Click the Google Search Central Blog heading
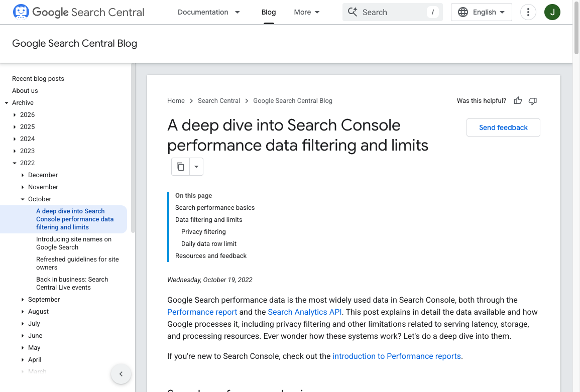The height and width of the screenshot is (392, 580). (75, 43)
